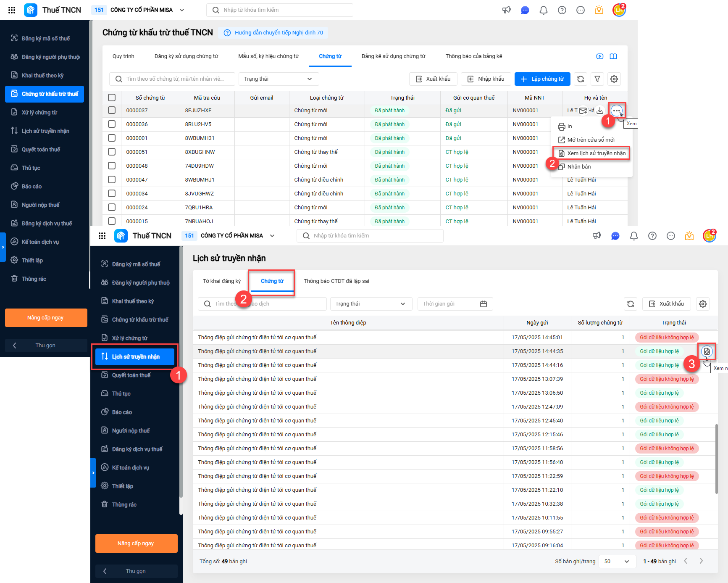
Task: Open the top notification bell icon
Action: 544,10
